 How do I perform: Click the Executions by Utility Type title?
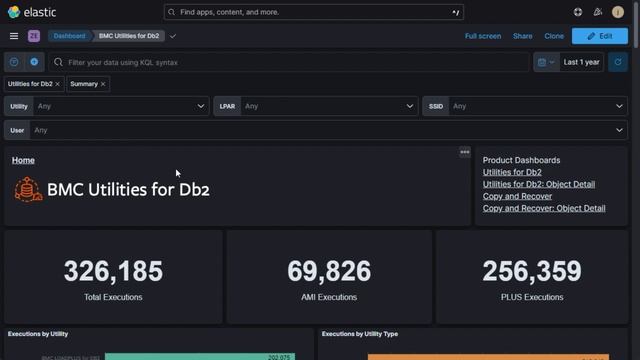(x=360, y=334)
